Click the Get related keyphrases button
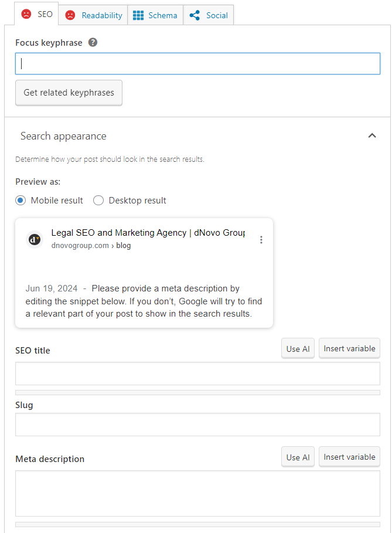Viewport: 392px width, 533px height. pos(69,93)
